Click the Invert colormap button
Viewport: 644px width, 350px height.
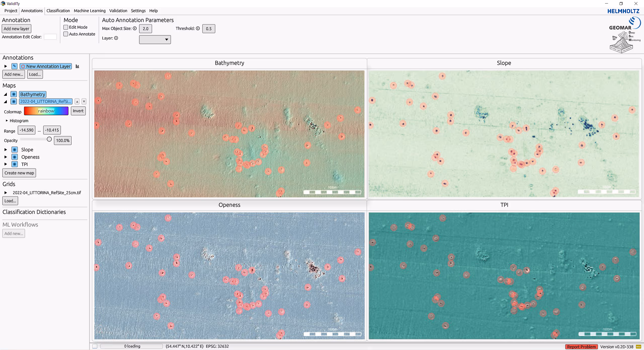tap(78, 111)
